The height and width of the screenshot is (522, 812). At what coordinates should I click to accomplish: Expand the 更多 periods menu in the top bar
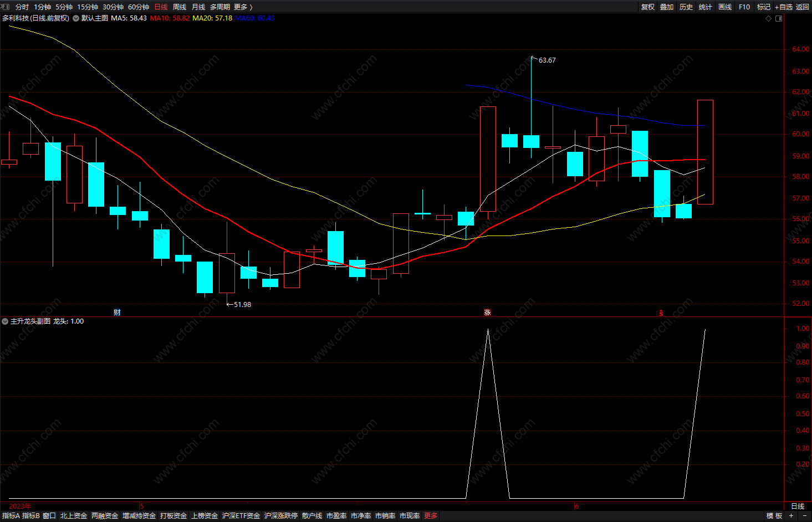click(x=243, y=7)
